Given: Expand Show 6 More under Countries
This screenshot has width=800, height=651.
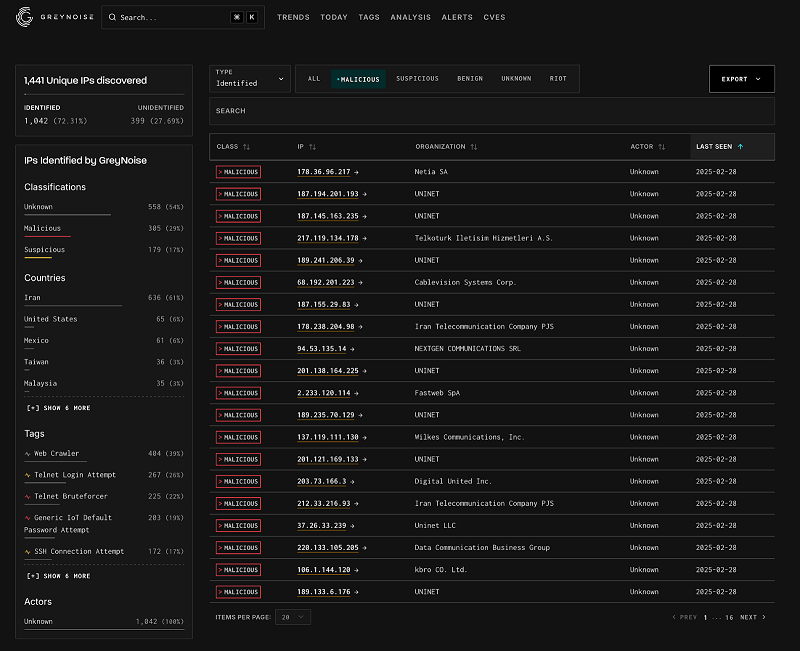Looking at the screenshot, I should coord(59,408).
